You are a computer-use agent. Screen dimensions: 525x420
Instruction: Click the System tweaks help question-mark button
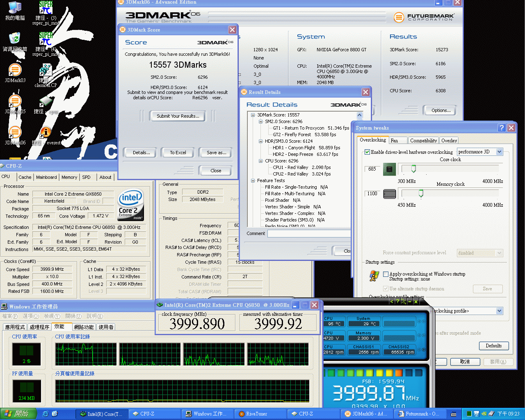(502, 128)
